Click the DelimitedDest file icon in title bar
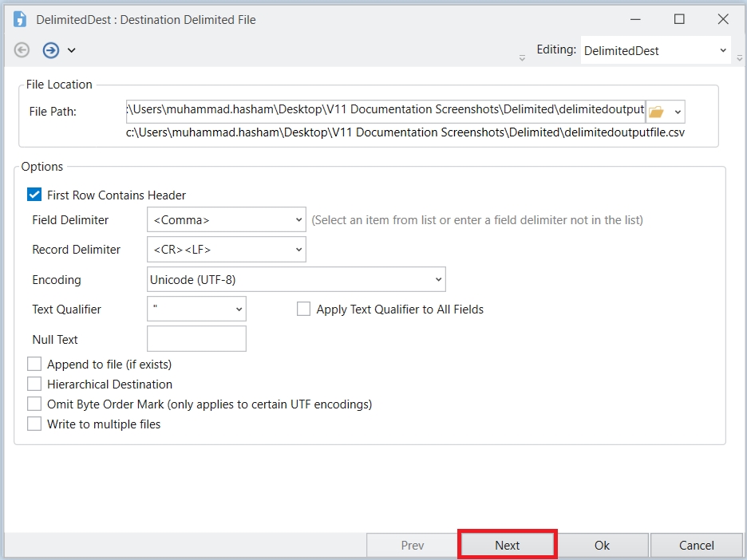 (20, 19)
